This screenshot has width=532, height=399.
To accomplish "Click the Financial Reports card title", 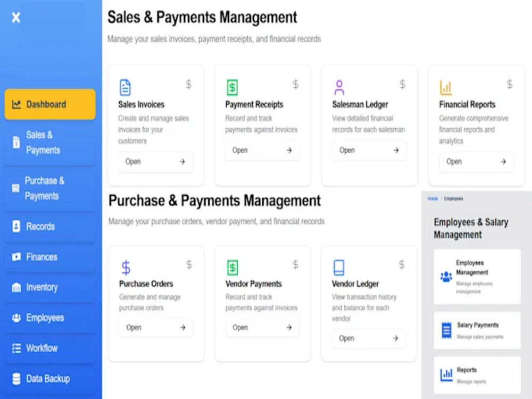I will click(x=467, y=104).
